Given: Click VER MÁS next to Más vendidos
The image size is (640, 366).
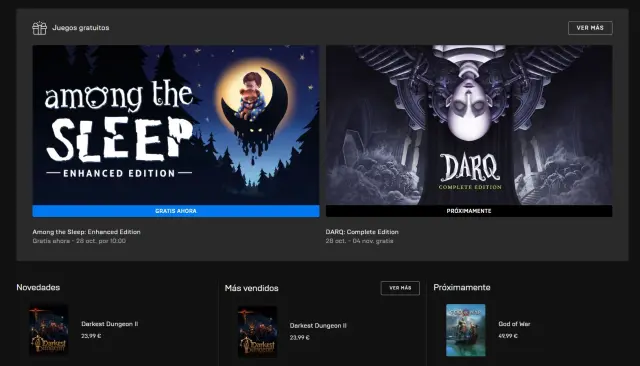Looking at the screenshot, I should click(x=400, y=288).
